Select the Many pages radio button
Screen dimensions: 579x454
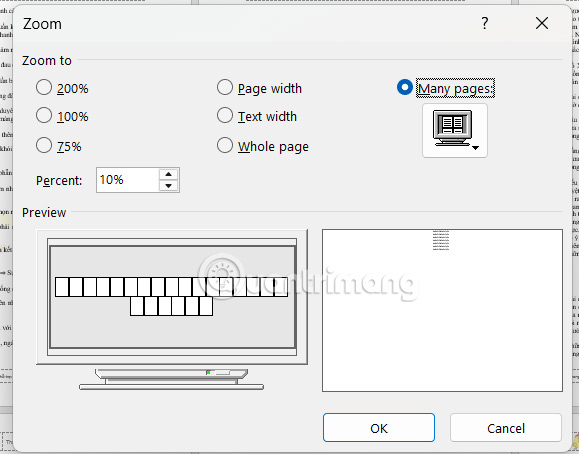point(405,88)
